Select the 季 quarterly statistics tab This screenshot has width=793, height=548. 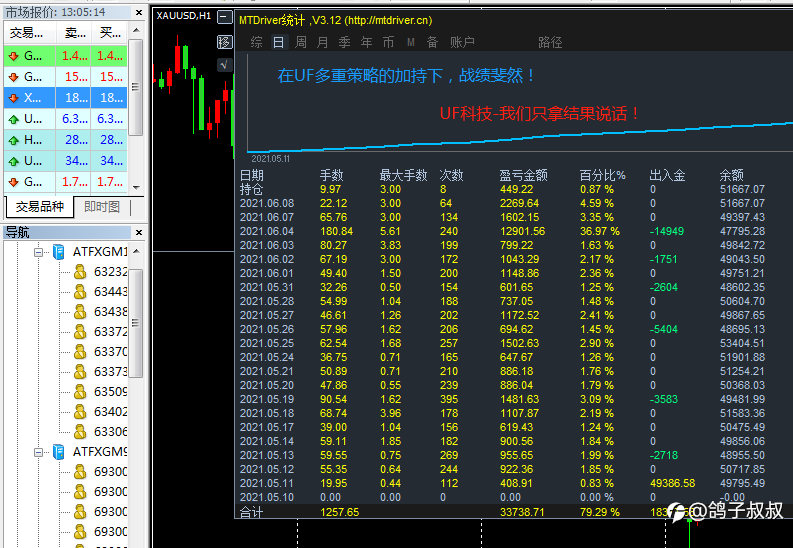pos(344,42)
